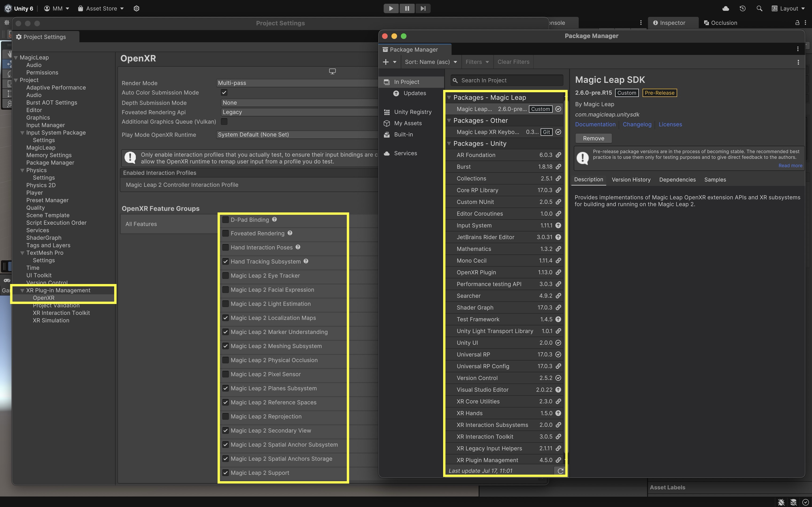Click help icon next to Foveated Rendering
The width and height of the screenshot is (812, 507).
click(x=290, y=233)
